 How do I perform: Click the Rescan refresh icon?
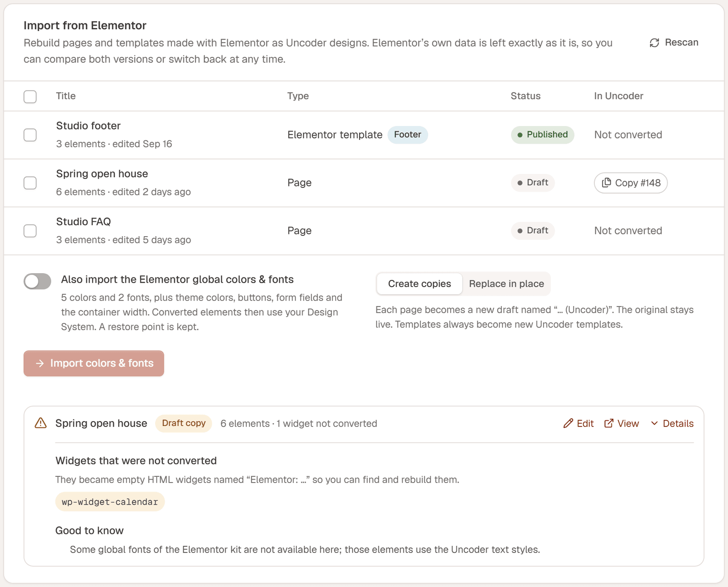click(654, 43)
